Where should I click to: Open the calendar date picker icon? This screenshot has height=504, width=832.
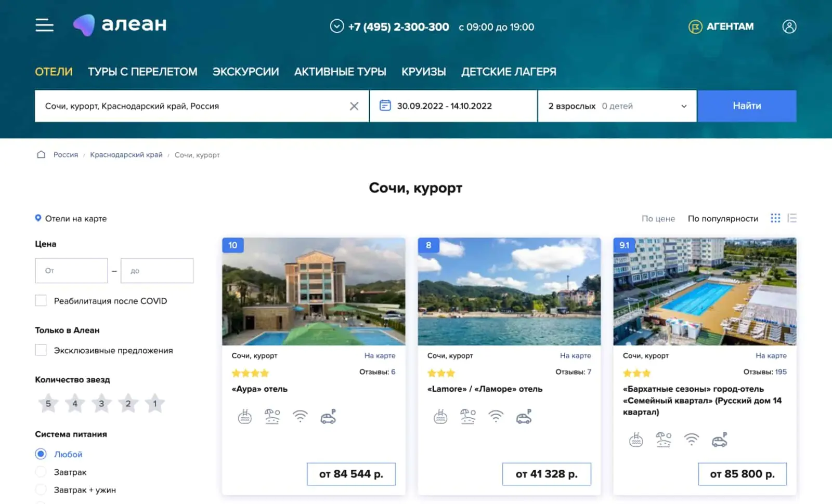(x=385, y=105)
